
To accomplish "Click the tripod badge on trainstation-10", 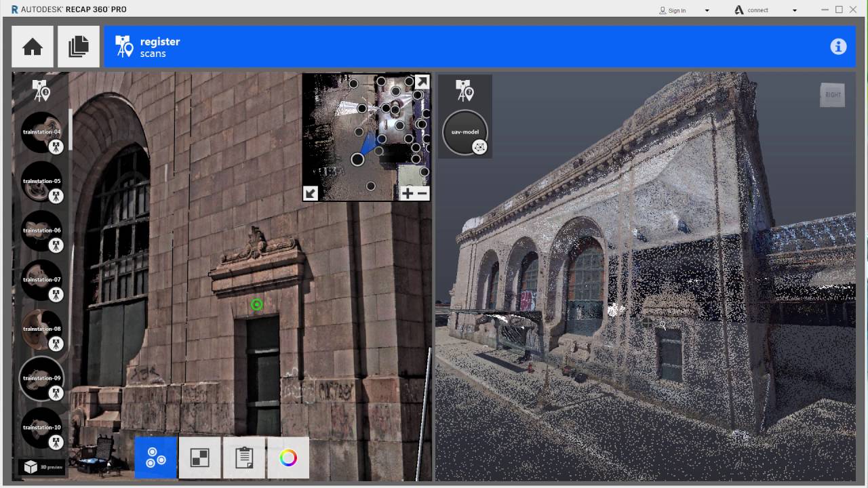I will pos(56,442).
